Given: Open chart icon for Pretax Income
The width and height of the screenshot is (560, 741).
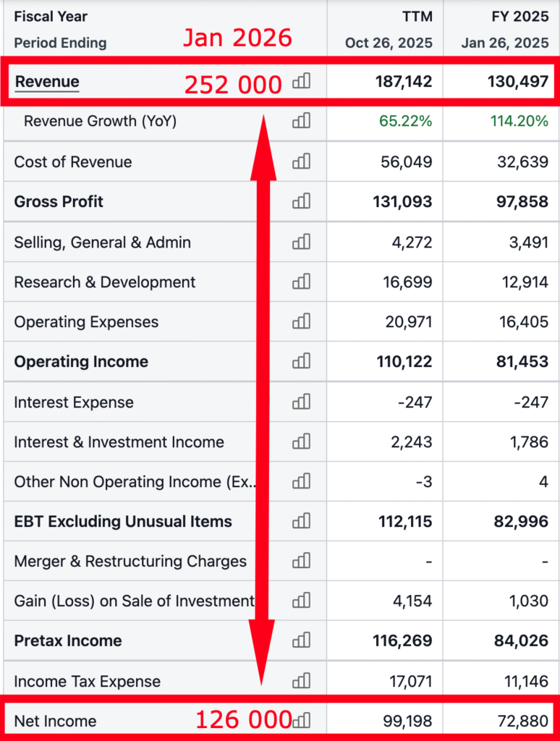Looking at the screenshot, I should (x=301, y=640).
